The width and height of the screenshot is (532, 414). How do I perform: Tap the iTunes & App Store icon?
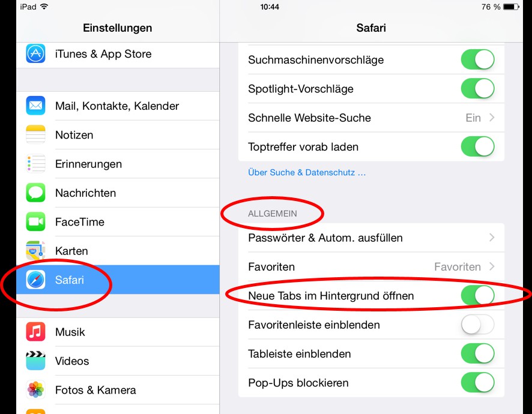[x=36, y=54]
